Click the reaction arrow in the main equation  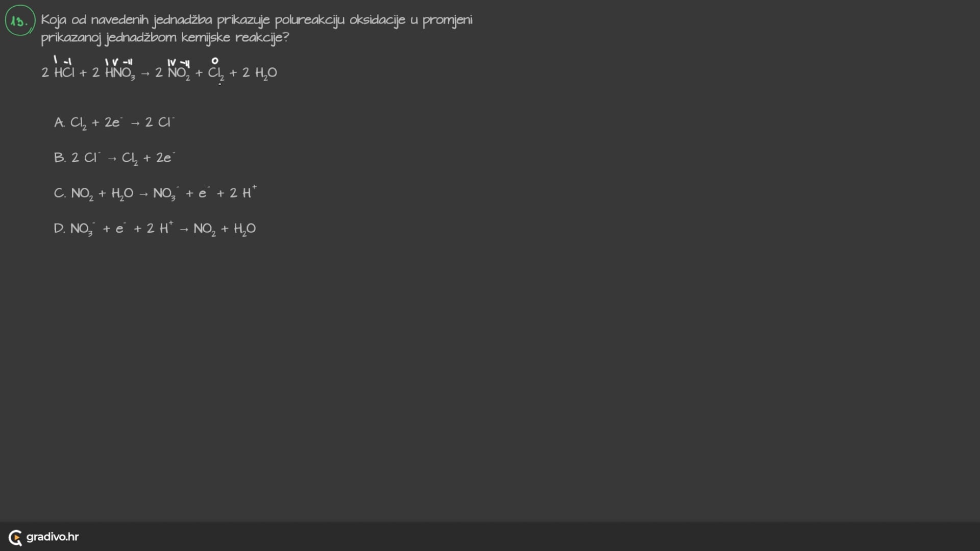(145, 73)
